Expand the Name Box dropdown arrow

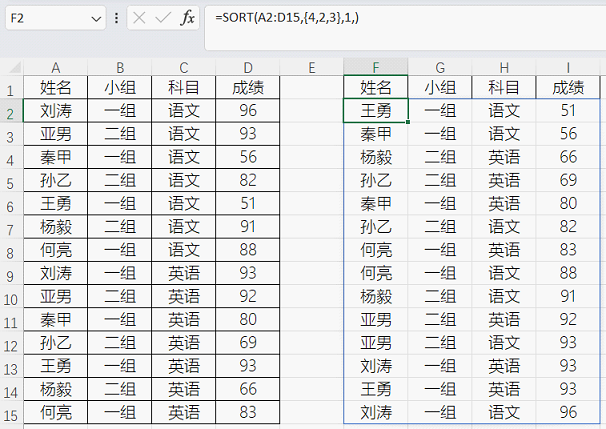tap(96, 19)
